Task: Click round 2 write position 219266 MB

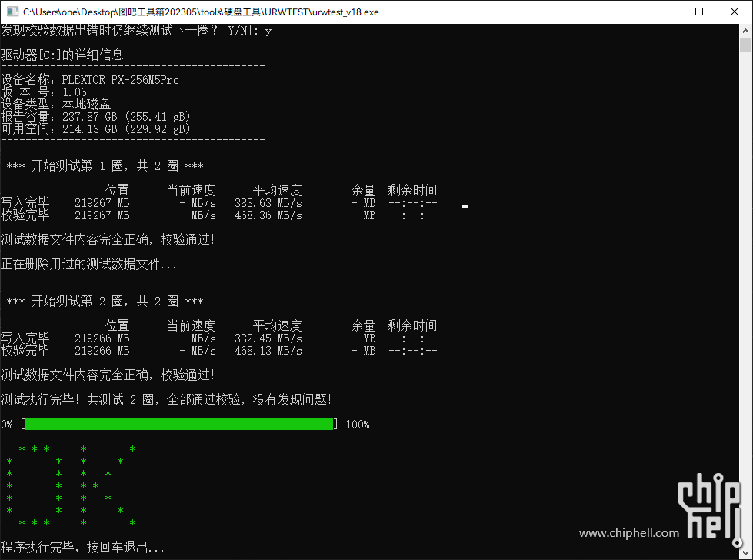Action: (x=102, y=338)
